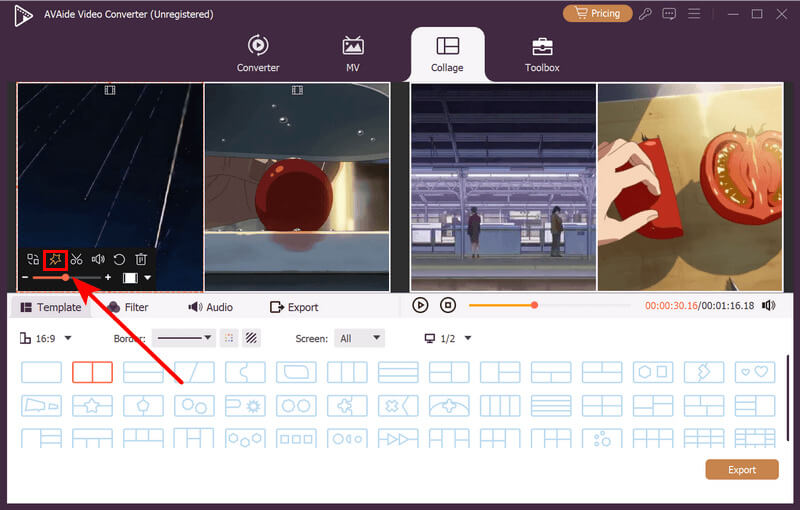Pick the pentagon center template
The image size is (800, 510).
point(143,406)
